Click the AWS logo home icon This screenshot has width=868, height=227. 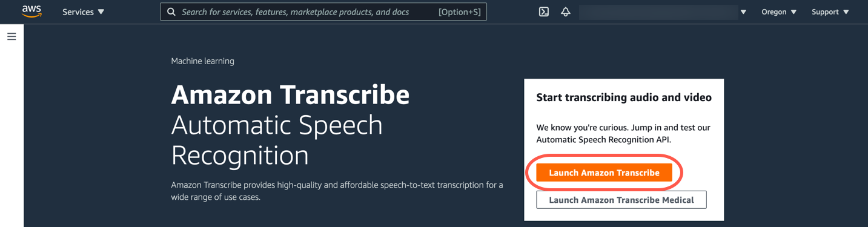point(31,12)
